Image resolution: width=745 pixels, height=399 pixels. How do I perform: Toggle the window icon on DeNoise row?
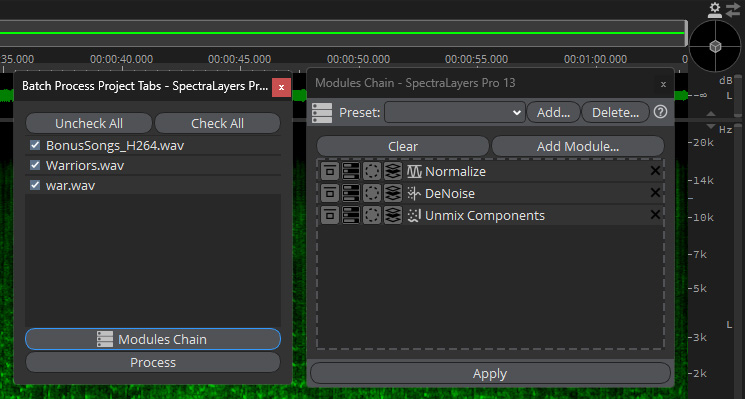[330, 193]
